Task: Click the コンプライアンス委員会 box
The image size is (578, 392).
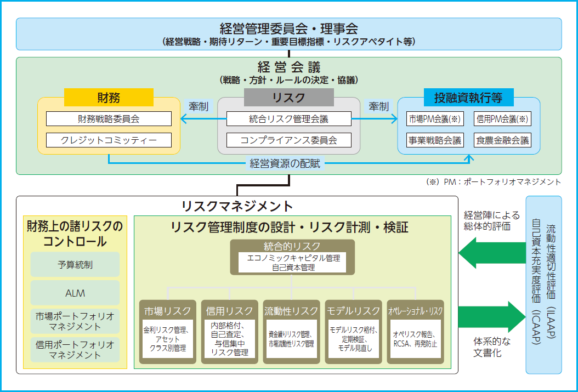Action: pyautogui.click(x=288, y=140)
